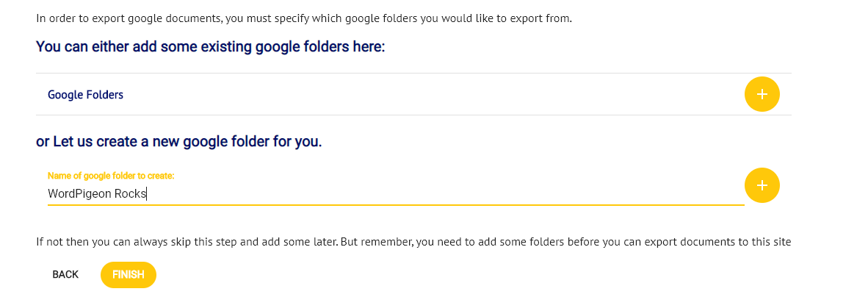Click the intro sentence about exporting google documents
Image resolution: width=868 pixels, height=297 pixels.
(303, 18)
